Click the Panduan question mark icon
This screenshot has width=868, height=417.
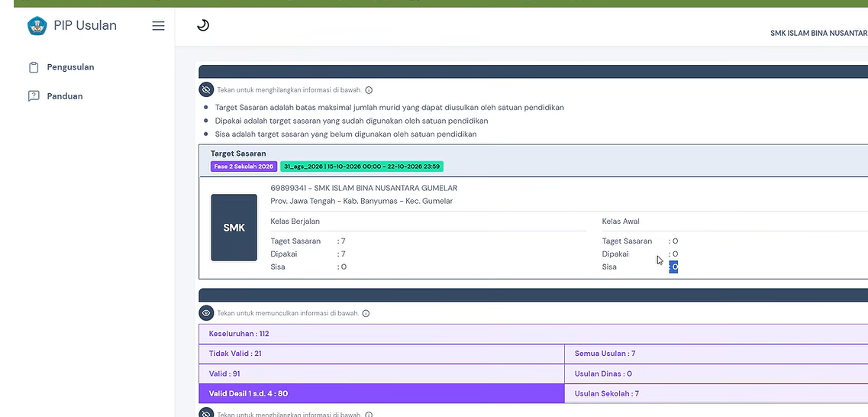(34, 96)
